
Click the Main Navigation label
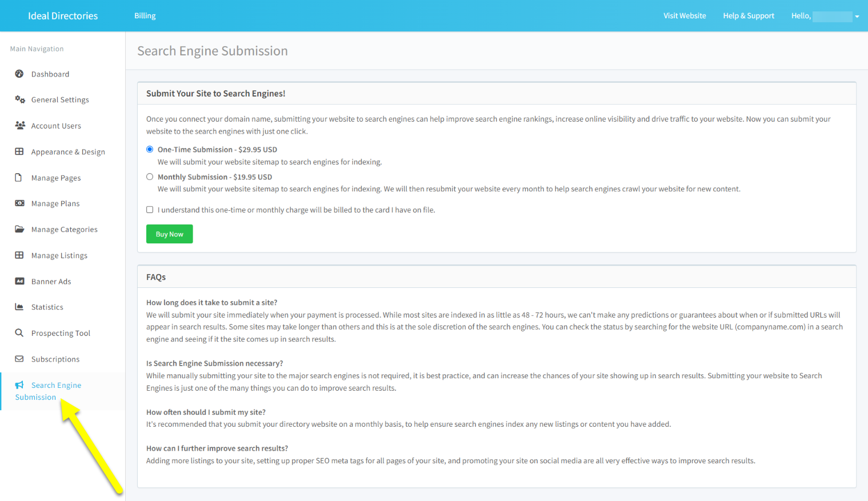tap(37, 49)
